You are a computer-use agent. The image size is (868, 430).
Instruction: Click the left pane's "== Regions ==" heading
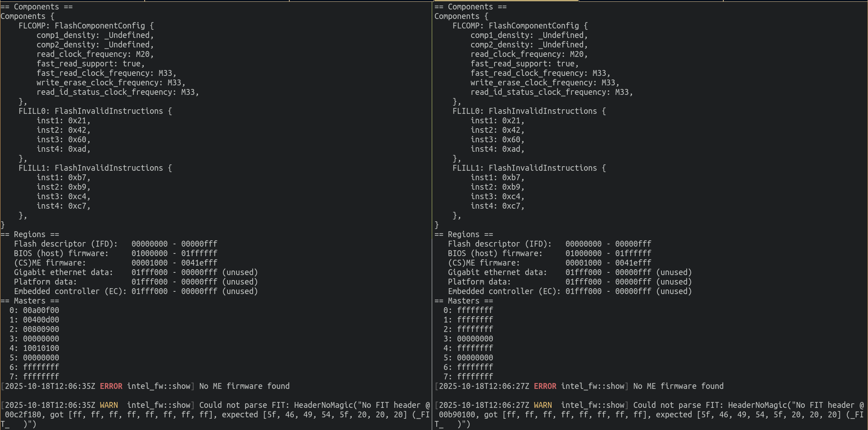click(x=30, y=234)
